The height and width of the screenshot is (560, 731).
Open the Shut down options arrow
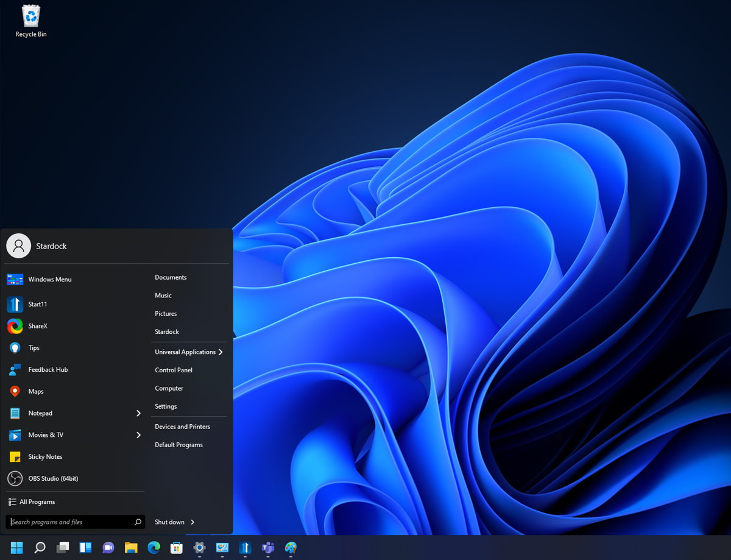point(192,522)
